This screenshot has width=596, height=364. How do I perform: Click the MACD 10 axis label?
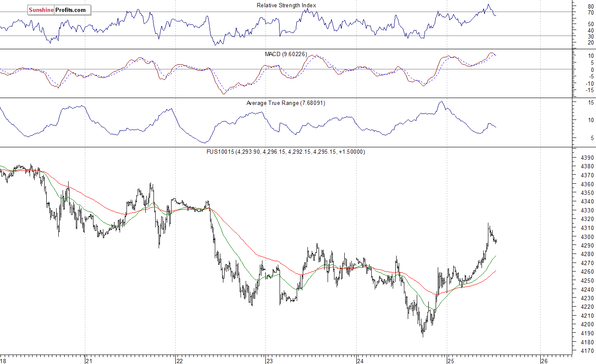click(591, 56)
